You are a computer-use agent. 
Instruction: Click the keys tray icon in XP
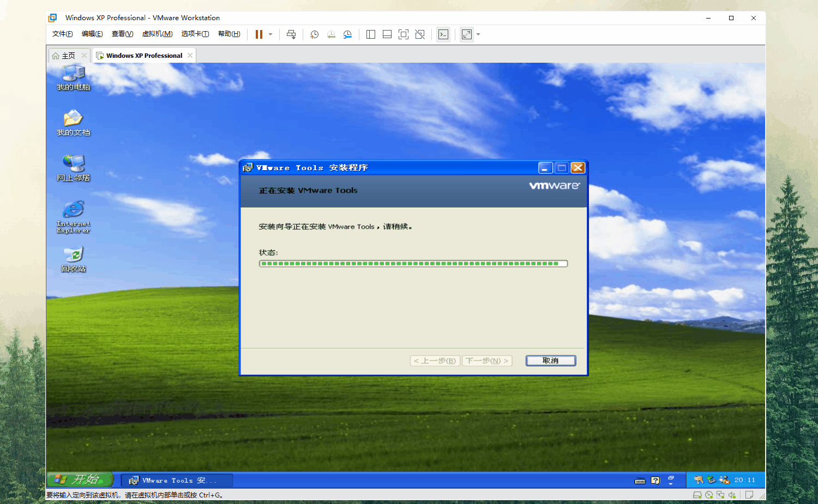coord(699,480)
